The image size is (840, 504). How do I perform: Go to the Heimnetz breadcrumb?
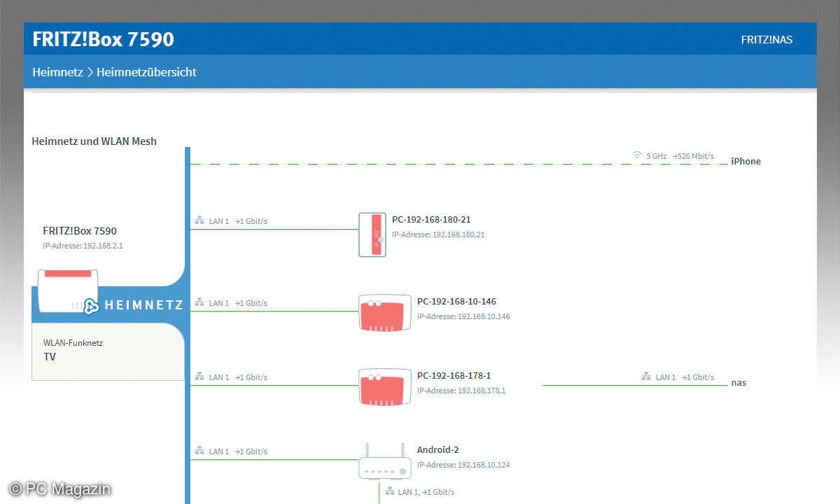(57, 72)
